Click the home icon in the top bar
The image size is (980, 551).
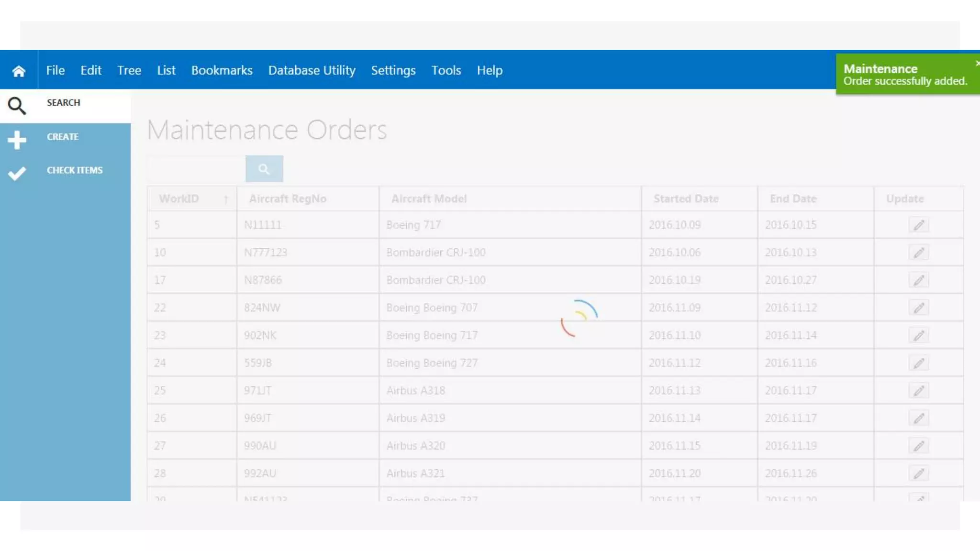19,71
